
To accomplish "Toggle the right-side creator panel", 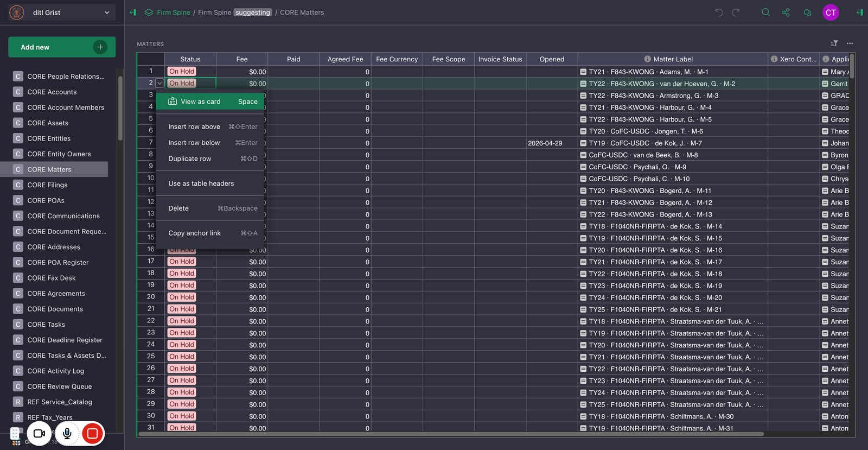I will pos(859,12).
